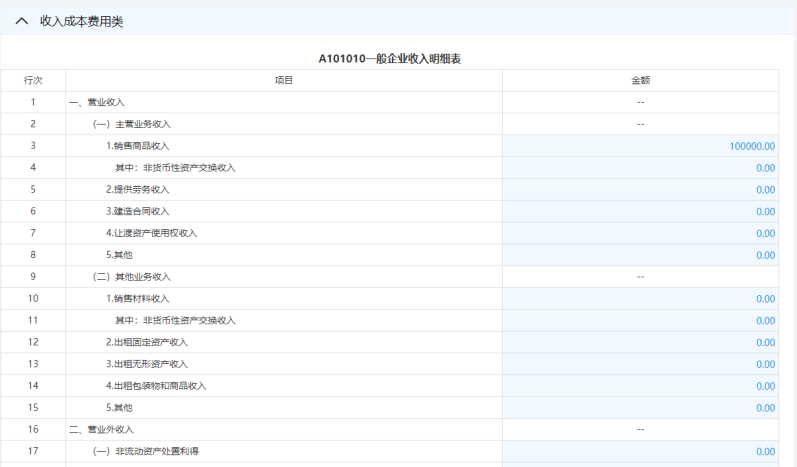Collapse the 收入成本费用类 section chevron

coord(22,21)
